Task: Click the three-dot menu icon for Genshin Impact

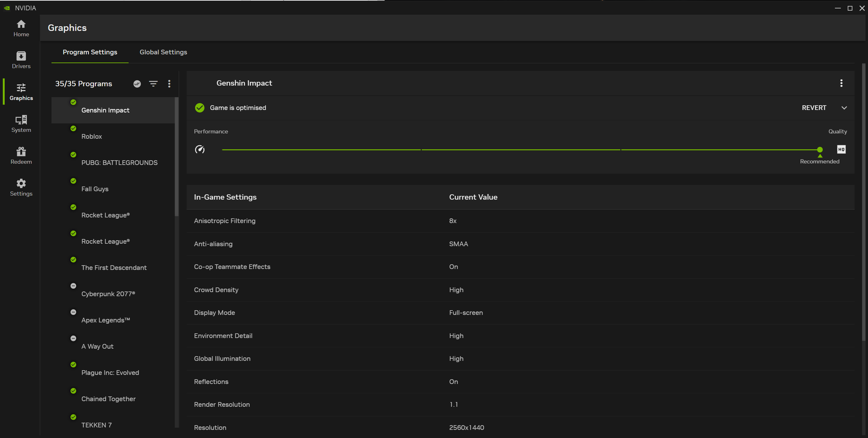Action: pos(842,83)
